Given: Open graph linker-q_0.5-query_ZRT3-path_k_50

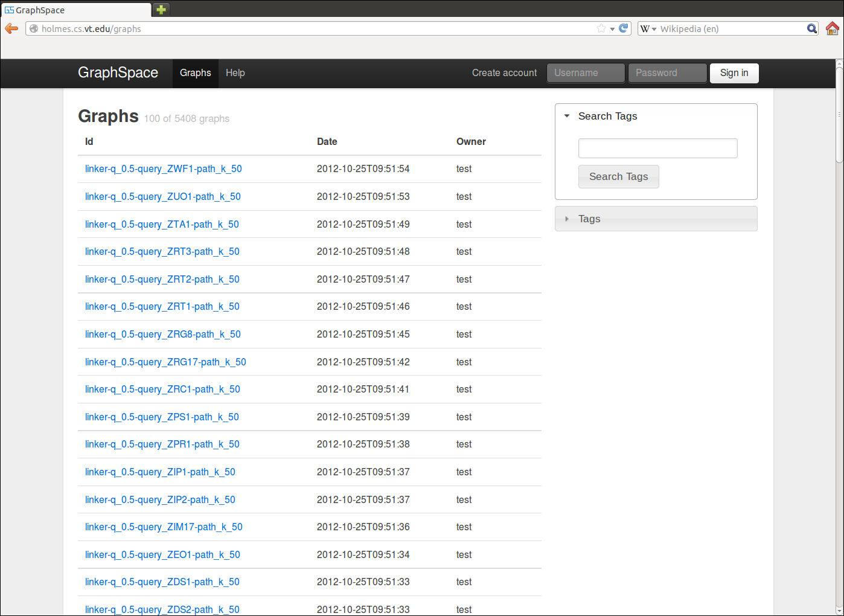Looking at the screenshot, I should [162, 252].
